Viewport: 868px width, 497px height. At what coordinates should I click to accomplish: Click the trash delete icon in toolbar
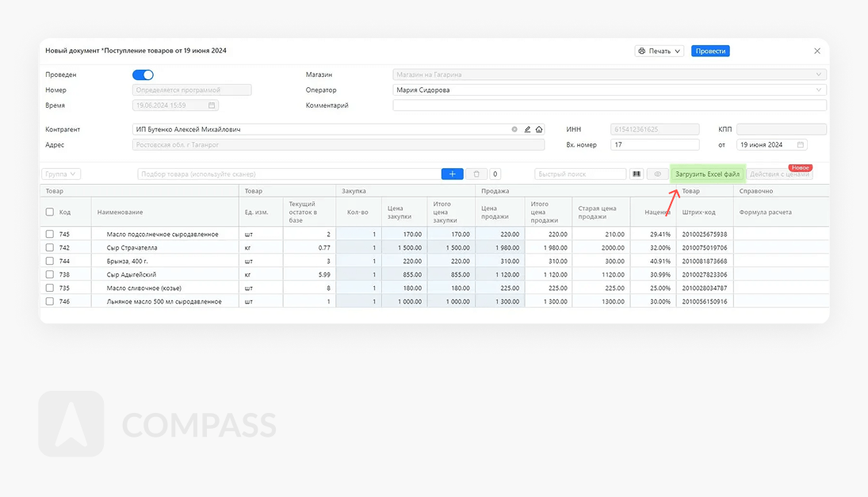[x=476, y=174]
